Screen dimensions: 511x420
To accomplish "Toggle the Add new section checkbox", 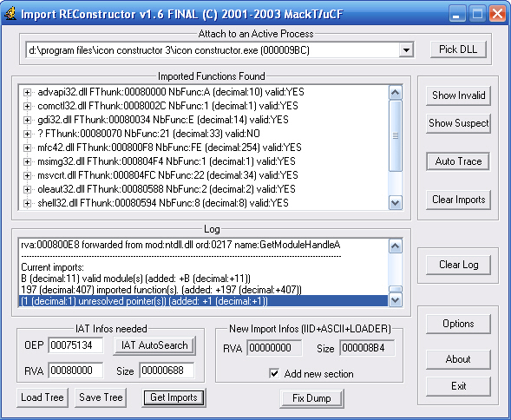I will coord(274,373).
